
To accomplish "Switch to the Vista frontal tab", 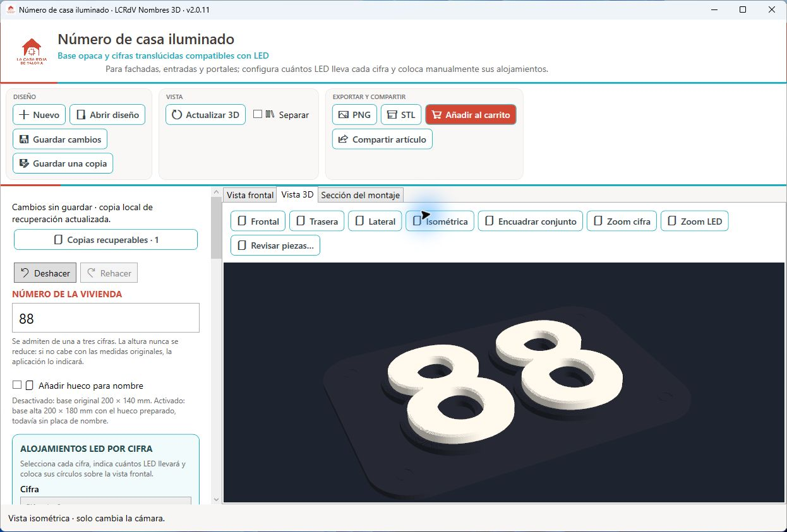I will (x=250, y=195).
